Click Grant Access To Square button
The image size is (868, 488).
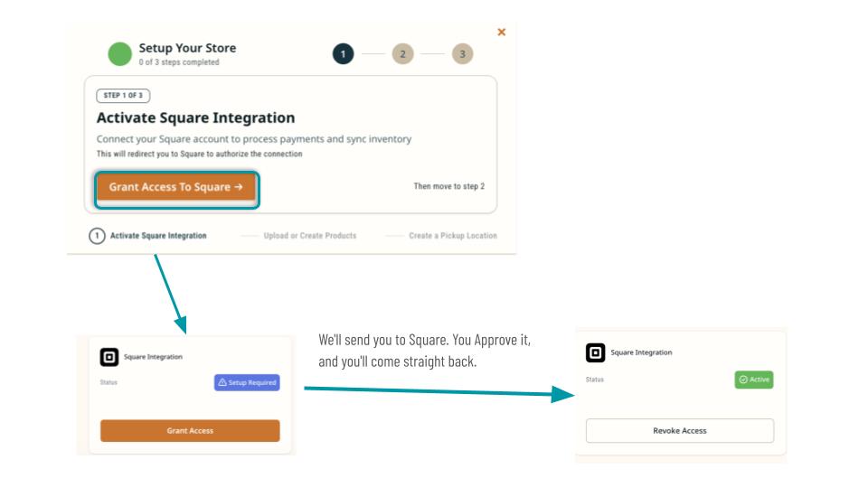click(x=176, y=187)
